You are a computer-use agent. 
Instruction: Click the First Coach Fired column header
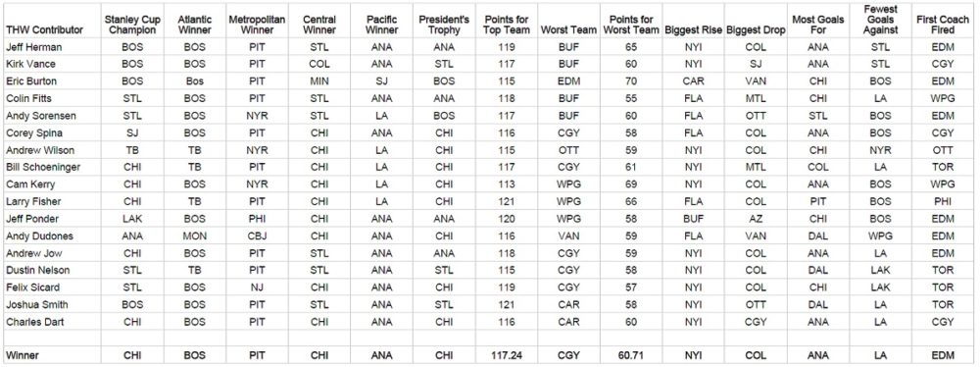(943, 25)
